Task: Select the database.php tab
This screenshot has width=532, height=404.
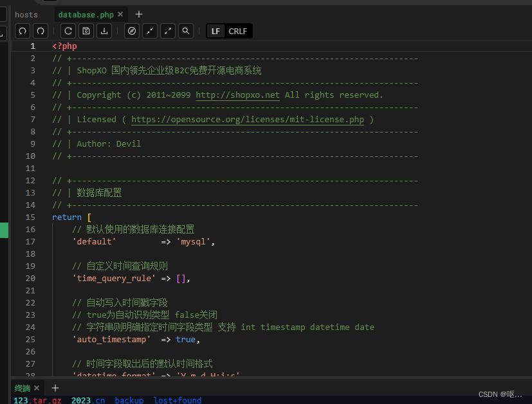Action: click(x=86, y=14)
